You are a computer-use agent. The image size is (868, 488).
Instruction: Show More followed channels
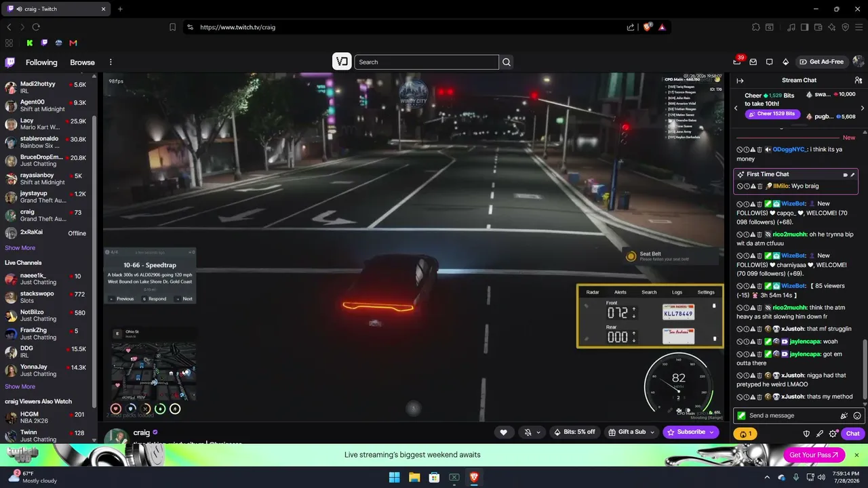click(20, 248)
